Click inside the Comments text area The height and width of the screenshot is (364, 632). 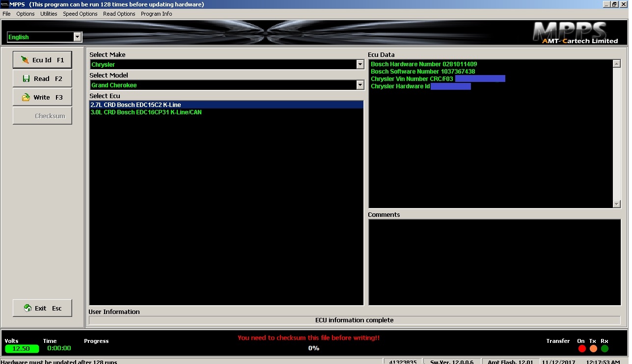coord(495,262)
